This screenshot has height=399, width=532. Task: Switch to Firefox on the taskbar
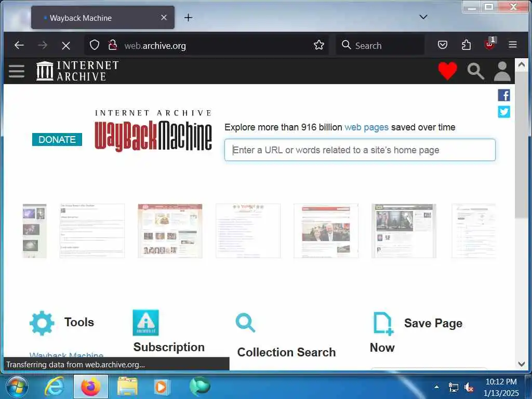coord(90,387)
